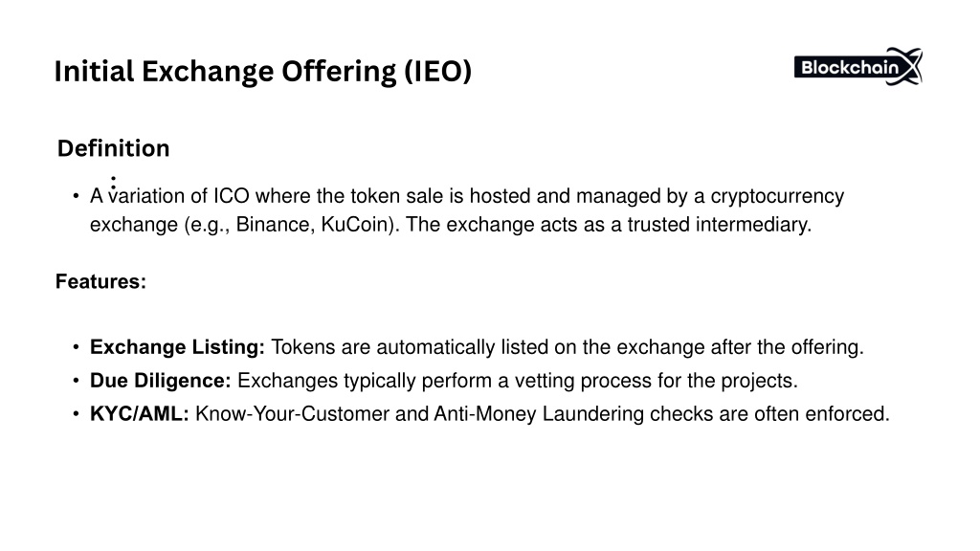Click the phrase 'trusted intermediary'
Screen dimensions: 980x551
tap(718, 224)
